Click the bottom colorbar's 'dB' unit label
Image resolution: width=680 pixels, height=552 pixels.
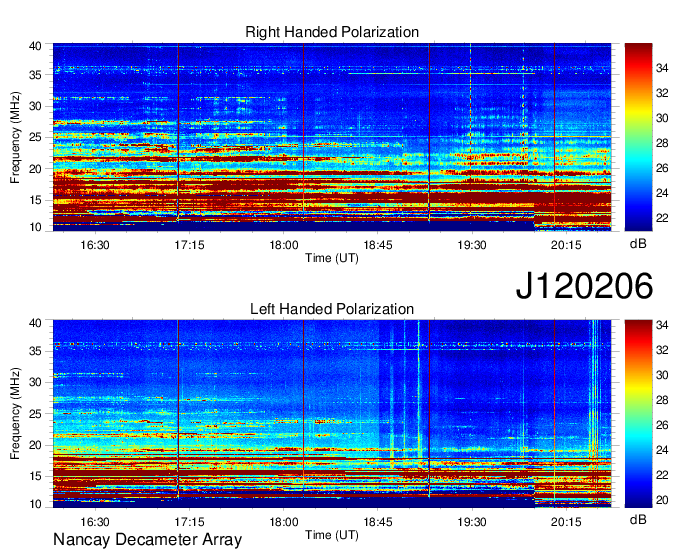pyautogui.click(x=638, y=519)
